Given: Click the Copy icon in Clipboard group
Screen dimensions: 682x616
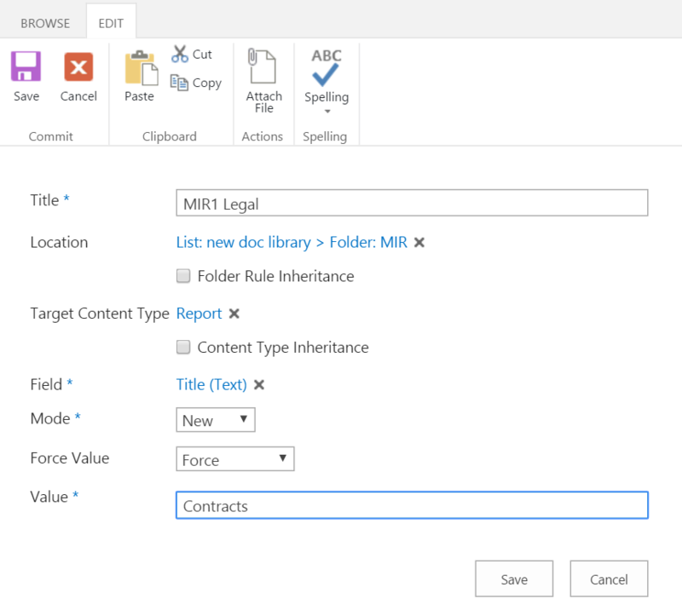Looking at the screenshot, I should point(180,83).
